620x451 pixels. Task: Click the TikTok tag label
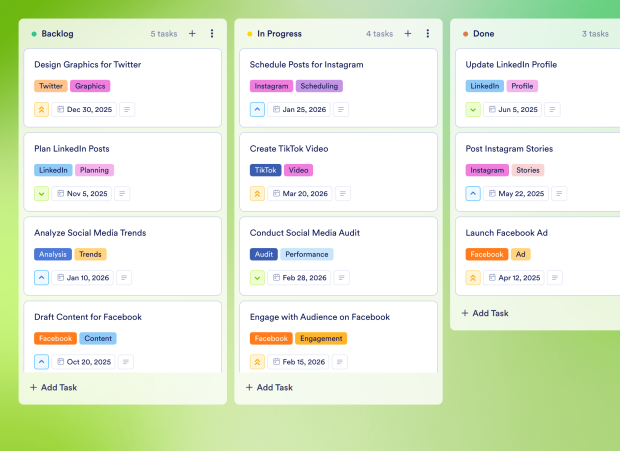(x=265, y=170)
